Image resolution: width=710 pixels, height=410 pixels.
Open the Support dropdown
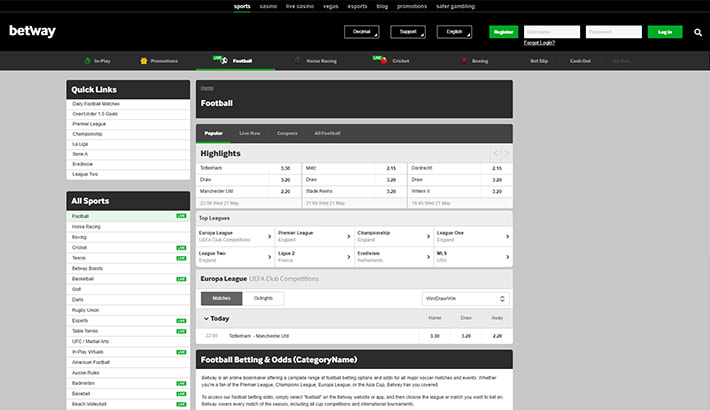(x=408, y=32)
